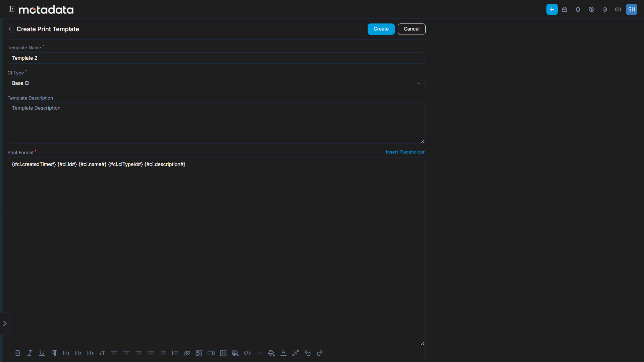This screenshot has width=644, height=362.
Task: Open calendar icon in header
Action: [x=565, y=9]
